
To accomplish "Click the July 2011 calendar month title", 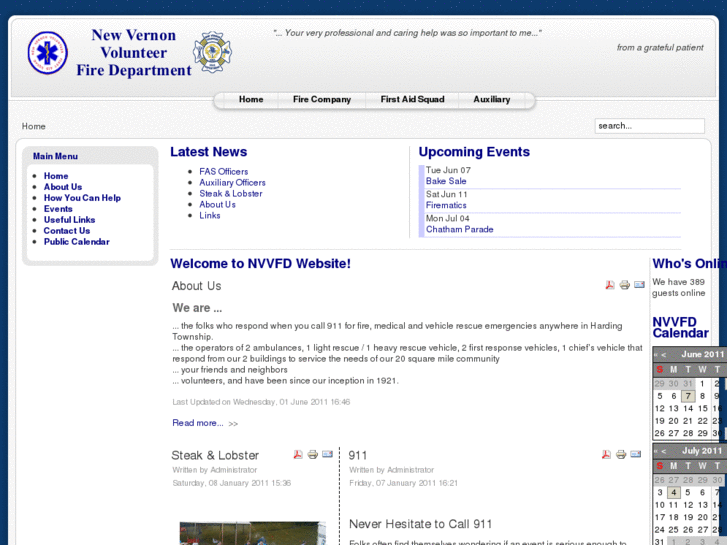I will point(702,451).
